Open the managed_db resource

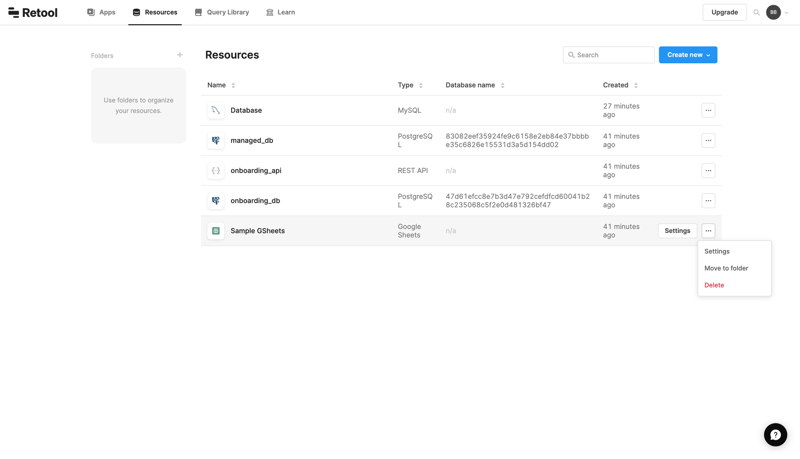[x=252, y=140]
